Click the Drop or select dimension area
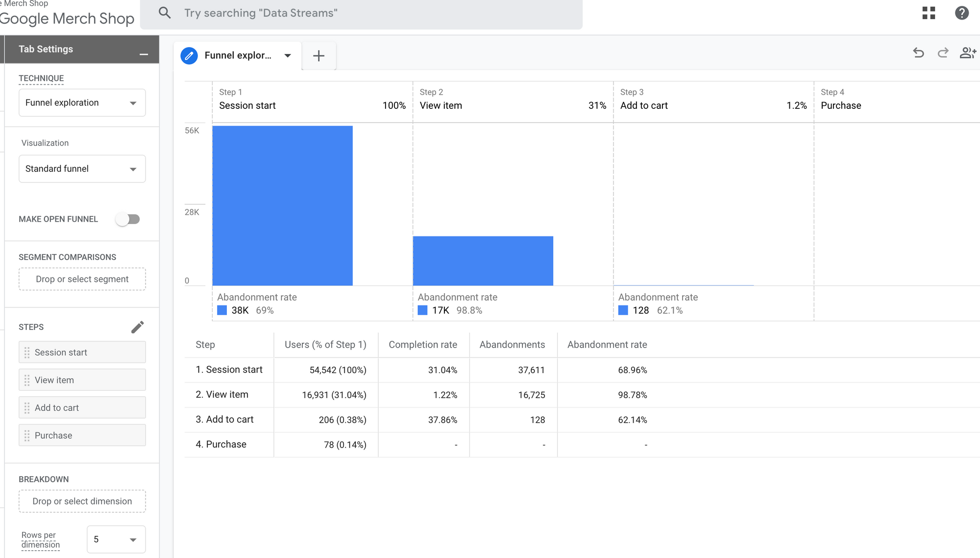 [x=82, y=501]
